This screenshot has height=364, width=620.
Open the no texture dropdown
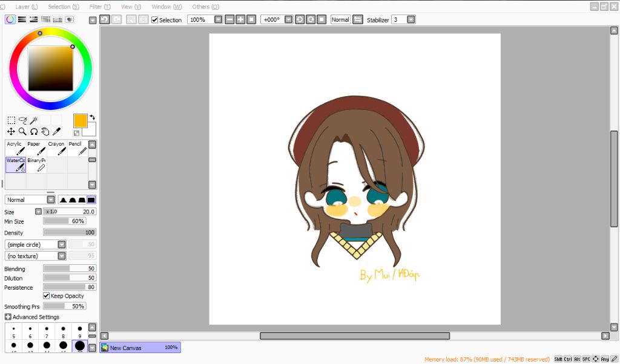62,256
